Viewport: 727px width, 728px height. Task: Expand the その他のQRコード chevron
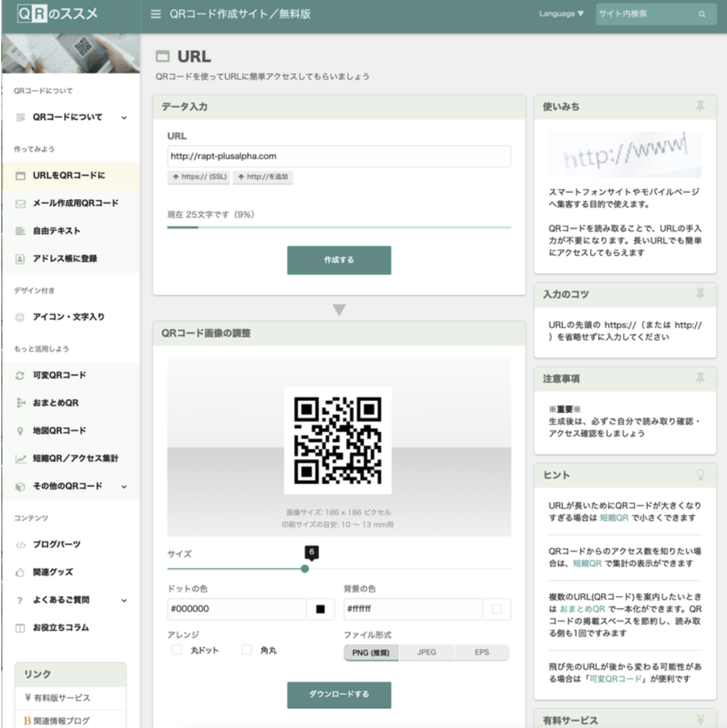pyautogui.click(x=124, y=487)
